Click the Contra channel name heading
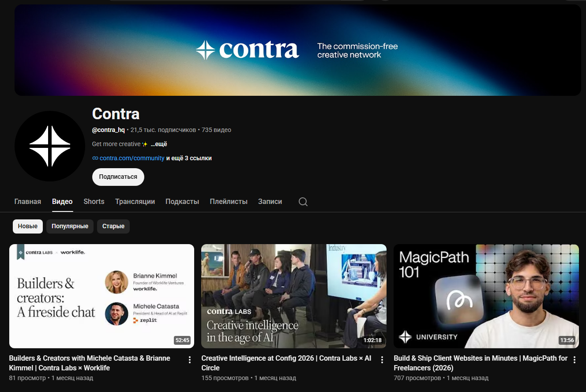Image resolution: width=586 pixels, height=392 pixels. (116, 114)
